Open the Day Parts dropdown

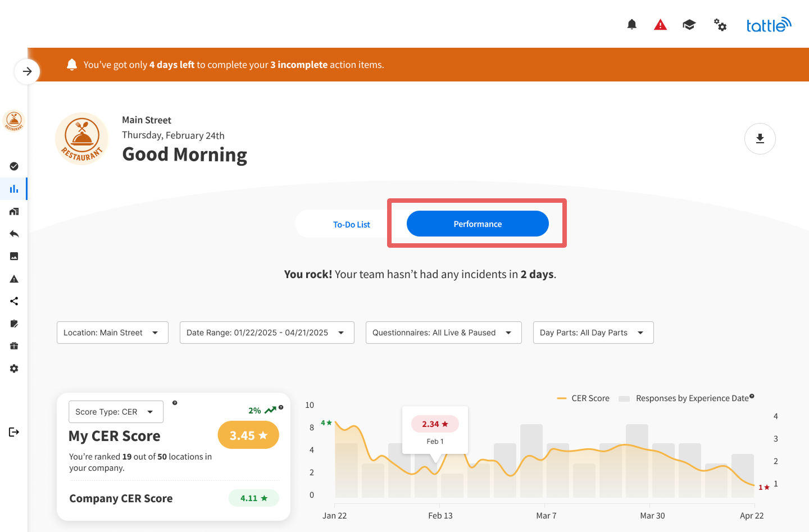click(x=593, y=333)
